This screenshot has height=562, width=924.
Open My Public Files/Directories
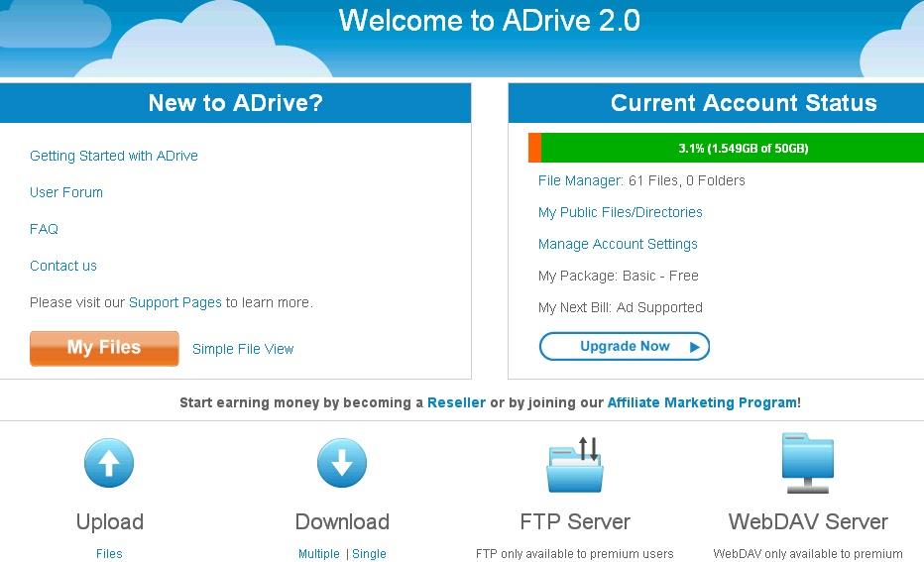pyautogui.click(x=620, y=212)
